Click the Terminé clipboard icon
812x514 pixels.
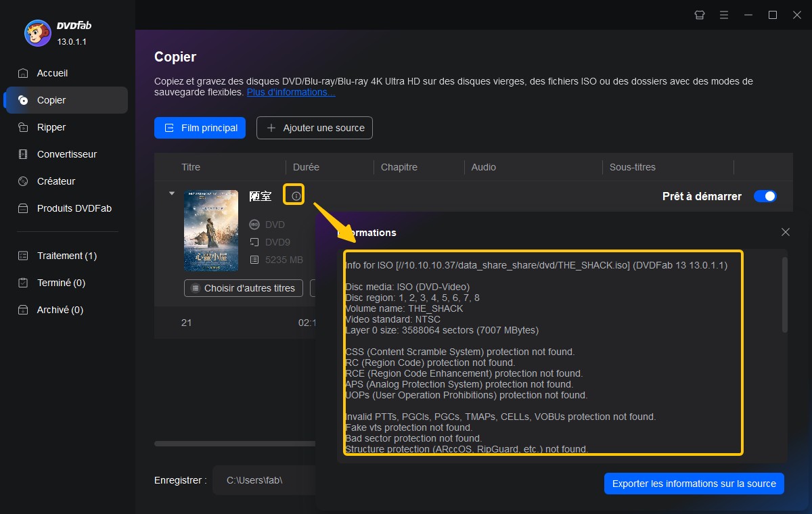coord(23,283)
